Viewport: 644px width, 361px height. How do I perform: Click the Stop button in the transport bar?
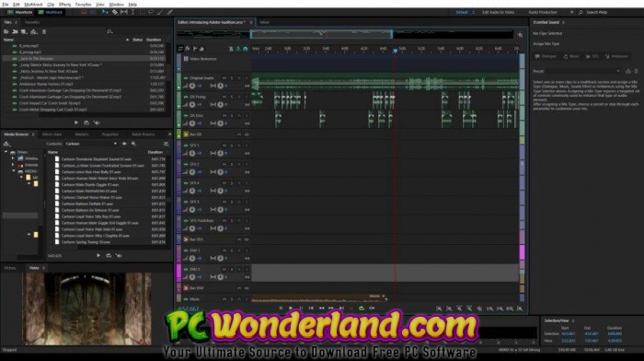[x=281, y=308]
